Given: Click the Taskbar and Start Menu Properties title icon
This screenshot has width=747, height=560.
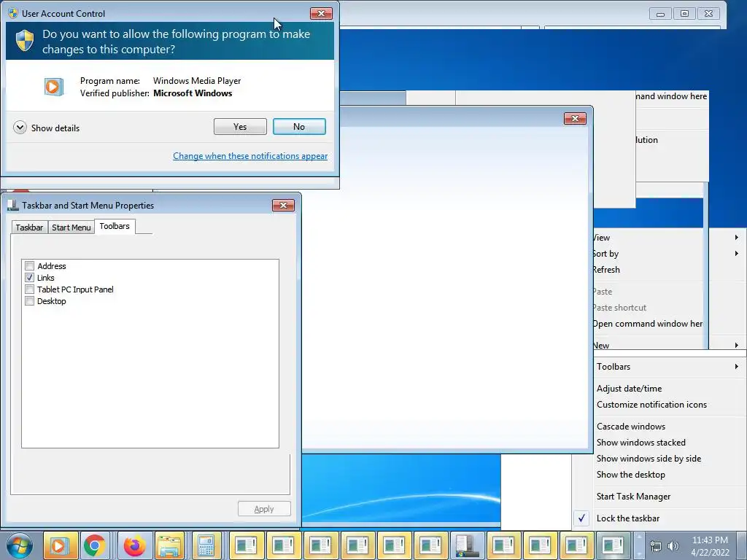Looking at the screenshot, I should (x=13, y=205).
